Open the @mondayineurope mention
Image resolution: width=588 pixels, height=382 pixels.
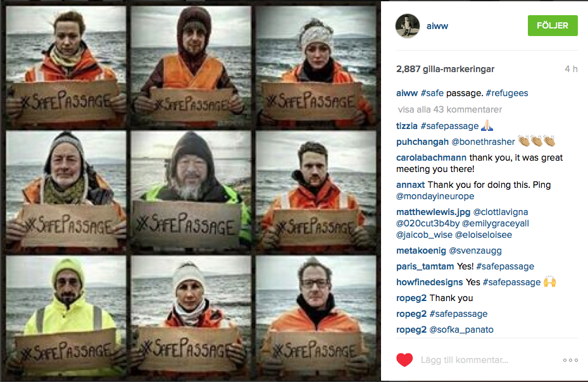coord(435,196)
